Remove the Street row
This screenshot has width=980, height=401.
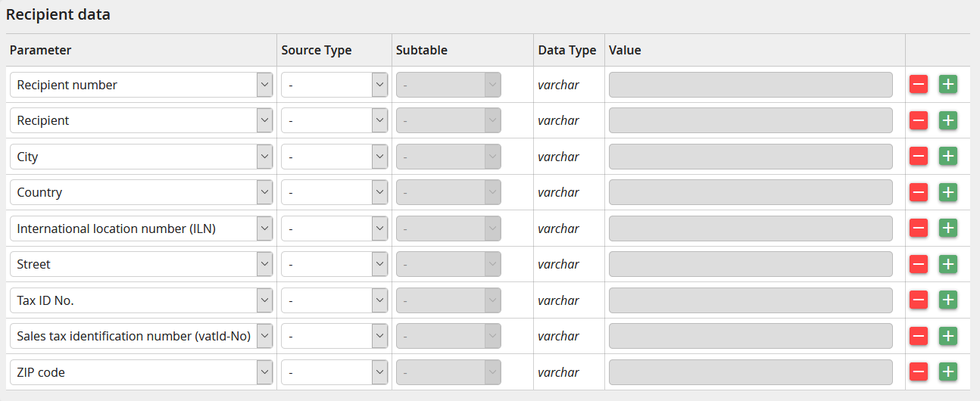click(x=919, y=264)
